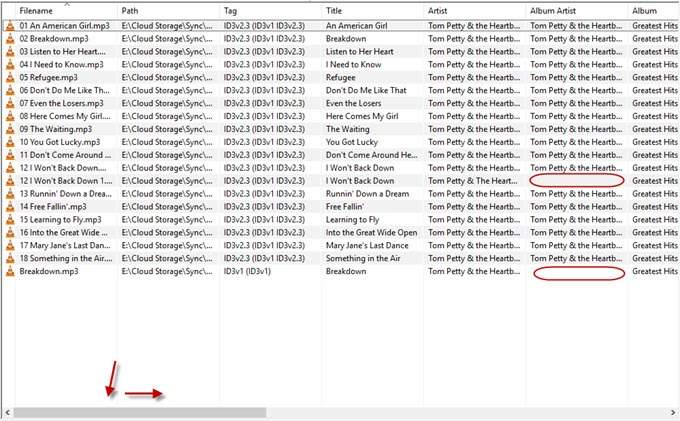
Task: Click VLC icon of 15 Learning to Fly.mp3
Action: click(10, 220)
